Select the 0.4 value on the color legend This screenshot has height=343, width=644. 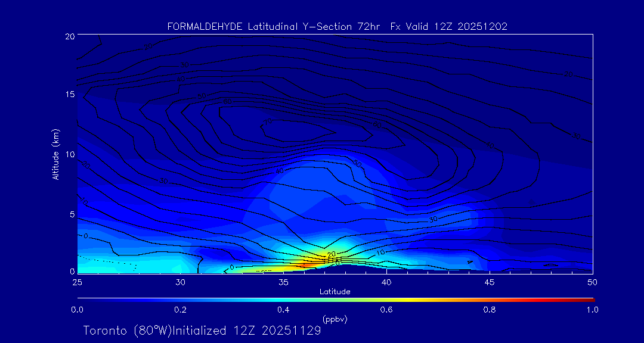tap(283, 310)
